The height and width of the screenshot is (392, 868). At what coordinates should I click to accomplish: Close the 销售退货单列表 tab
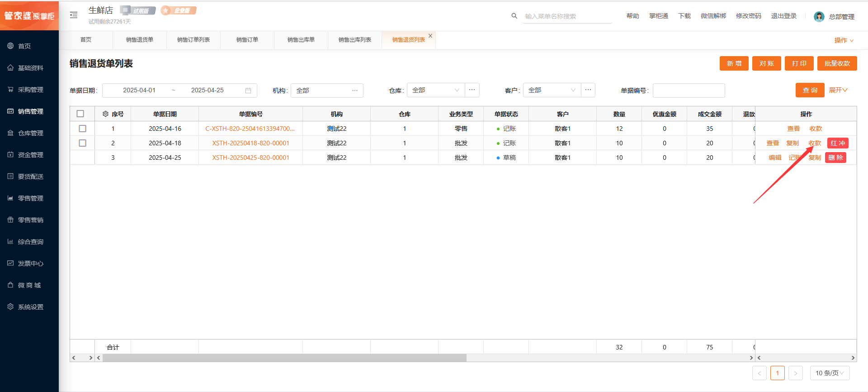[430, 36]
